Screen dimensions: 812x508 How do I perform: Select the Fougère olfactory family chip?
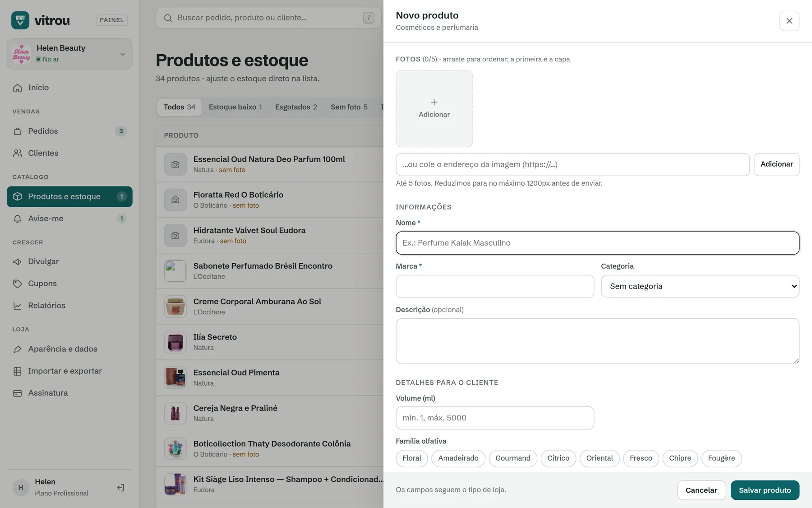721,458
